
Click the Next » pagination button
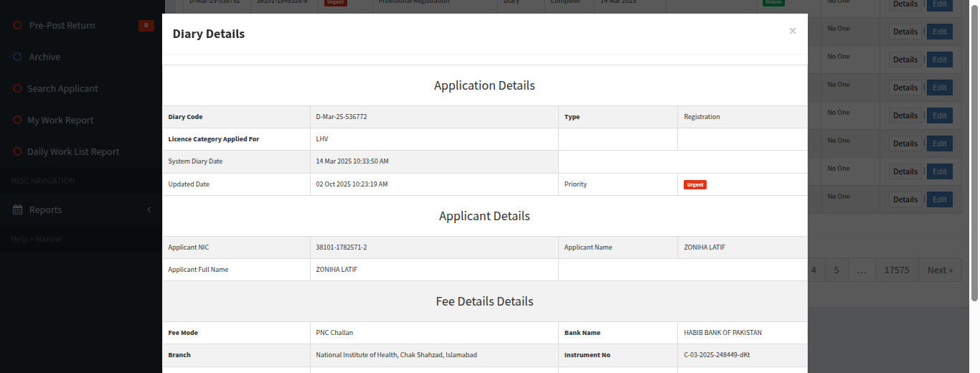(x=940, y=270)
